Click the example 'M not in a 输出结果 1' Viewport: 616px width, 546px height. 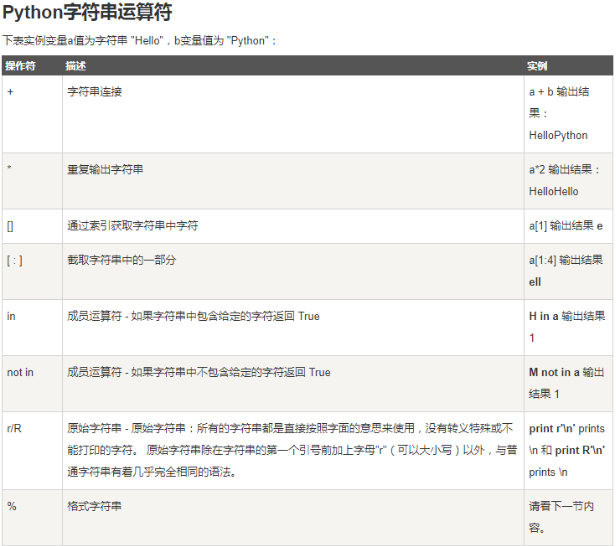pyautogui.click(x=566, y=383)
